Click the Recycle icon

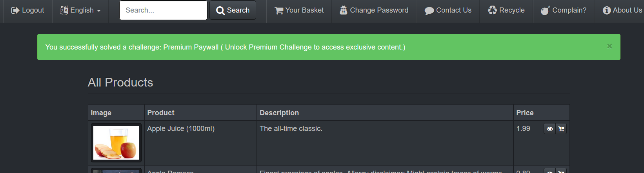493,10
